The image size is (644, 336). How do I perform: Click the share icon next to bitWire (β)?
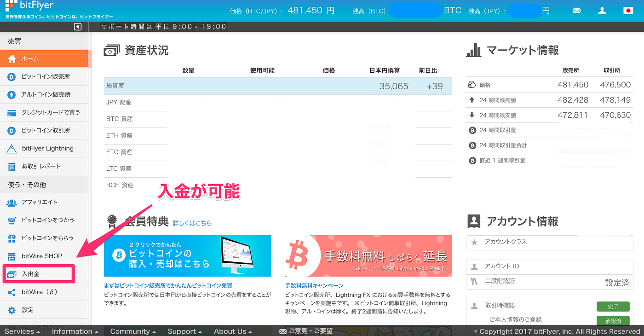(x=12, y=292)
